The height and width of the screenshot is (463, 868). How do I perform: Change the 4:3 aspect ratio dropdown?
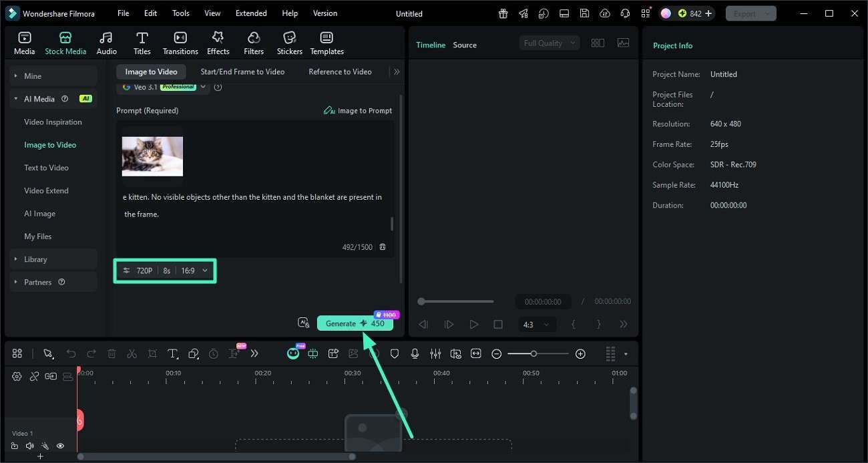(537, 324)
